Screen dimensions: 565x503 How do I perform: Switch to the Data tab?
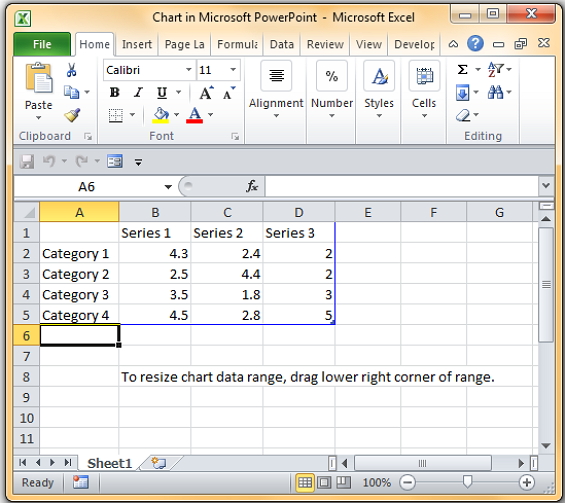(282, 44)
